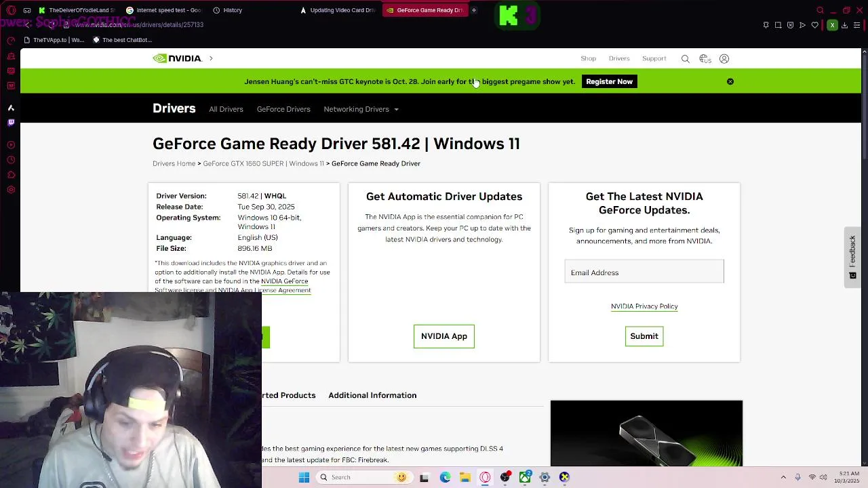Image resolution: width=868 pixels, height=488 pixels.
Task: Click the Windows taskbar Search box
Action: (364, 477)
